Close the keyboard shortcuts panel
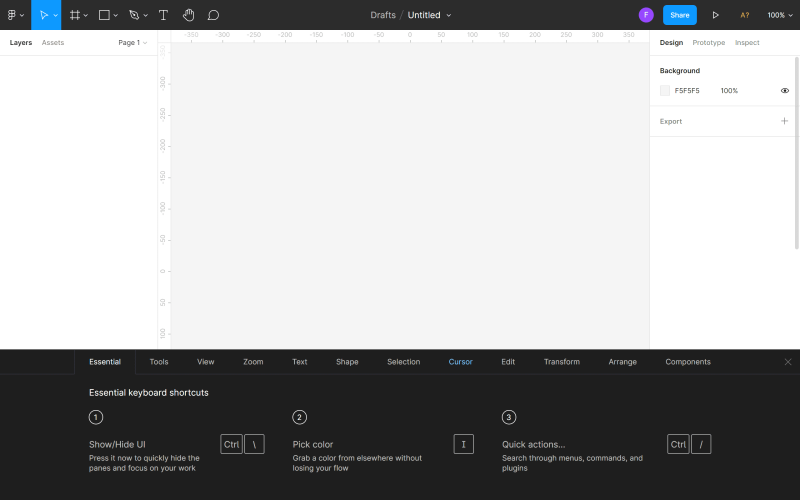The width and height of the screenshot is (800, 500). pos(788,362)
